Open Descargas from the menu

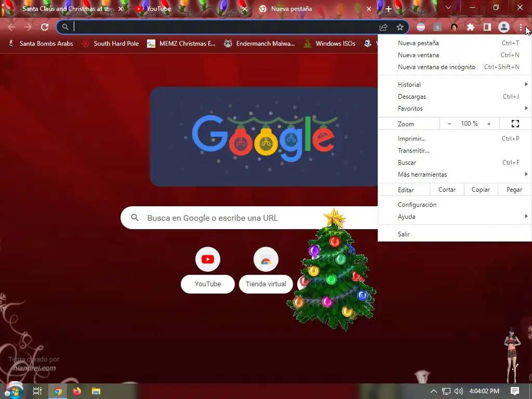point(455,96)
